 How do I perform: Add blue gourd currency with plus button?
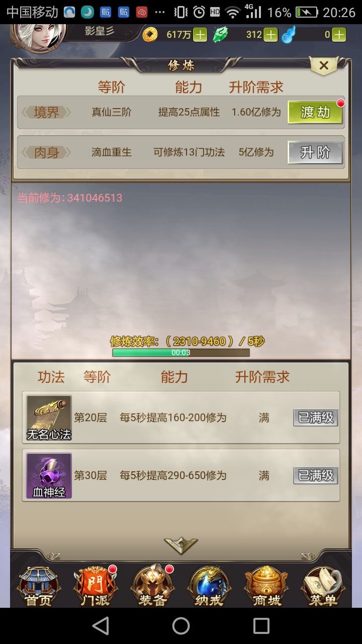click(x=339, y=35)
